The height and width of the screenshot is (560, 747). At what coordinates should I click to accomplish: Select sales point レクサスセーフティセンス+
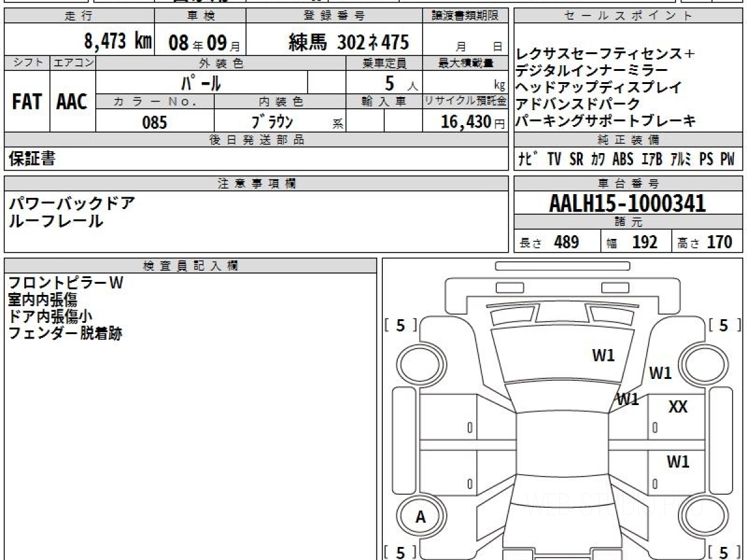[x=606, y=54]
